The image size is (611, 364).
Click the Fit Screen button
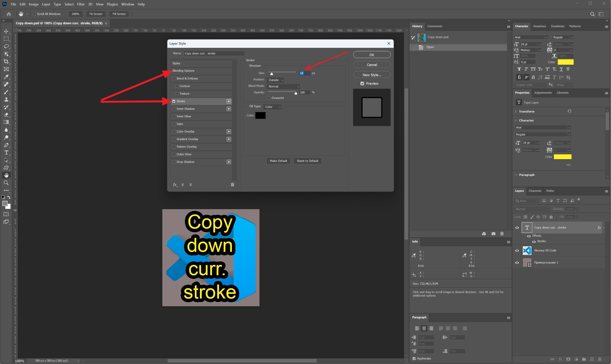pos(96,14)
